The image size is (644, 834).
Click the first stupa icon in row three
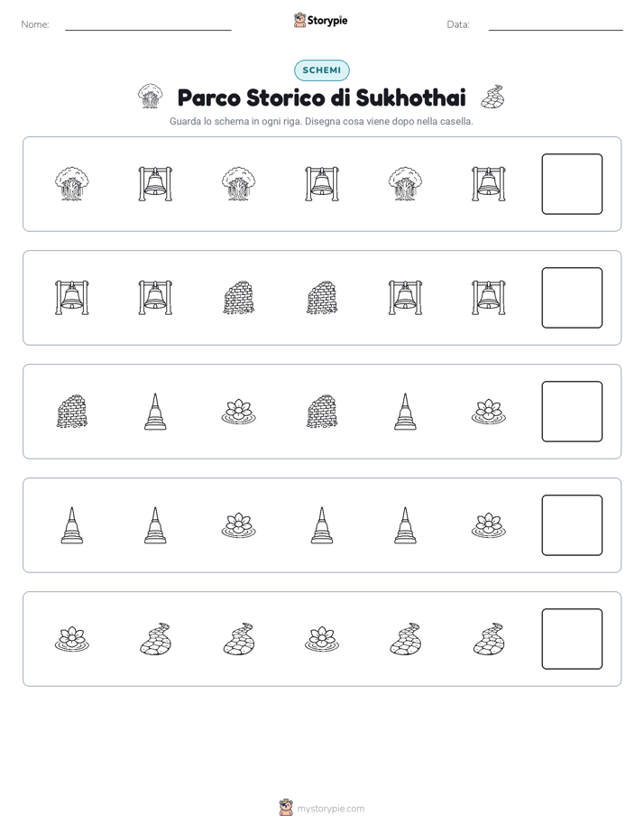point(155,412)
